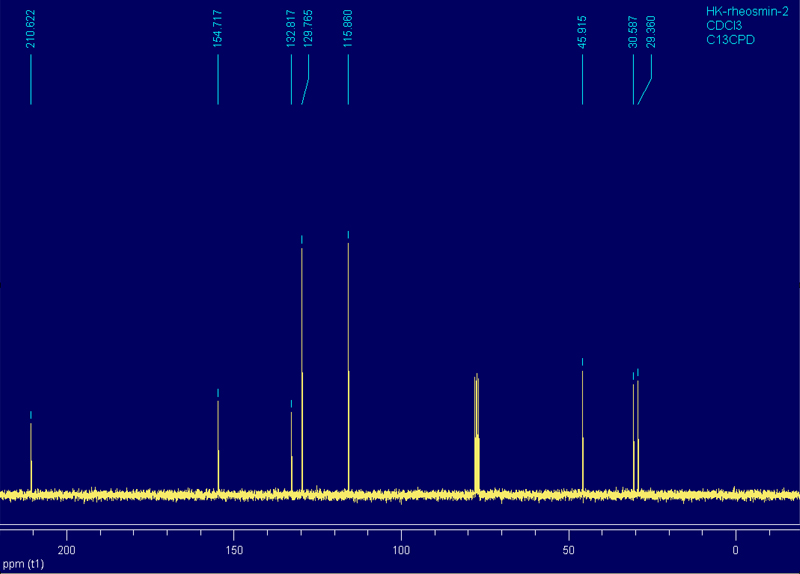This screenshot has height=574, width=800.
Task: Select the 29.360 peak label
Action: click(x=651, y=29)
